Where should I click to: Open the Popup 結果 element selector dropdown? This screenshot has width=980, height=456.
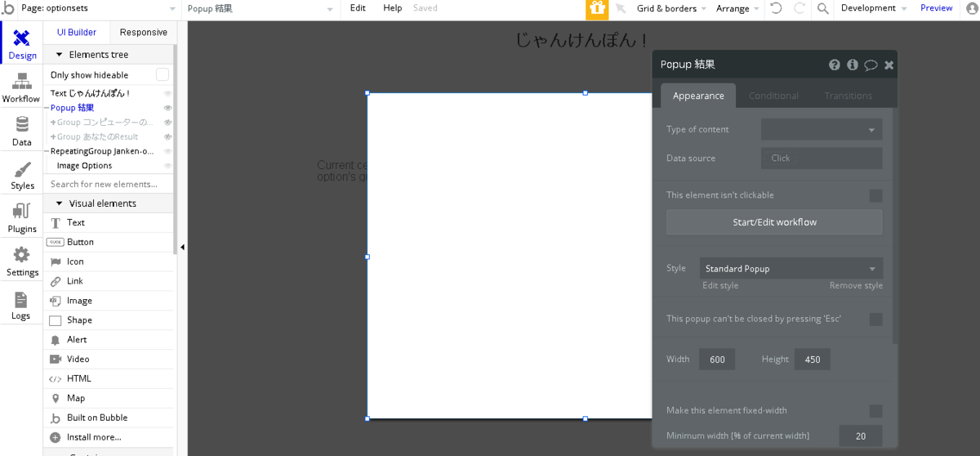point(261,8)
